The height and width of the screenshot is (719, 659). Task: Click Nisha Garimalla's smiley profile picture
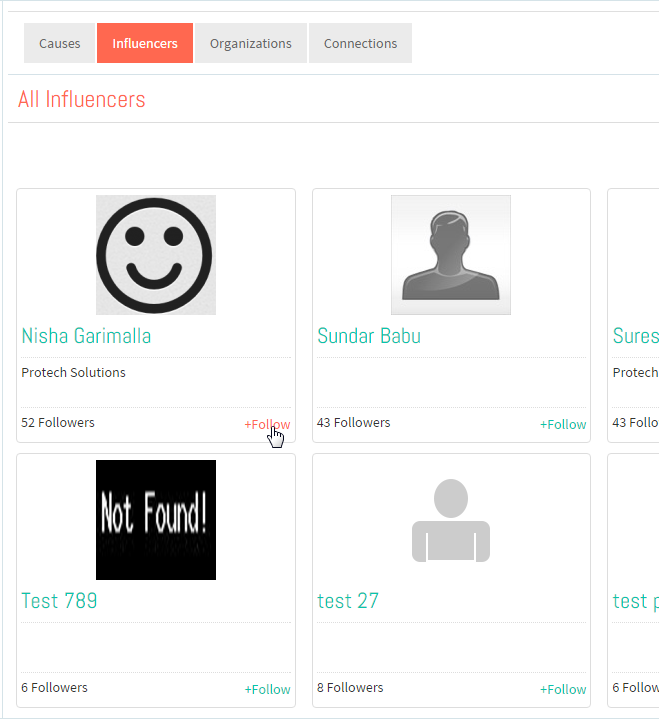pyautogui.click(x=156, y=255)
